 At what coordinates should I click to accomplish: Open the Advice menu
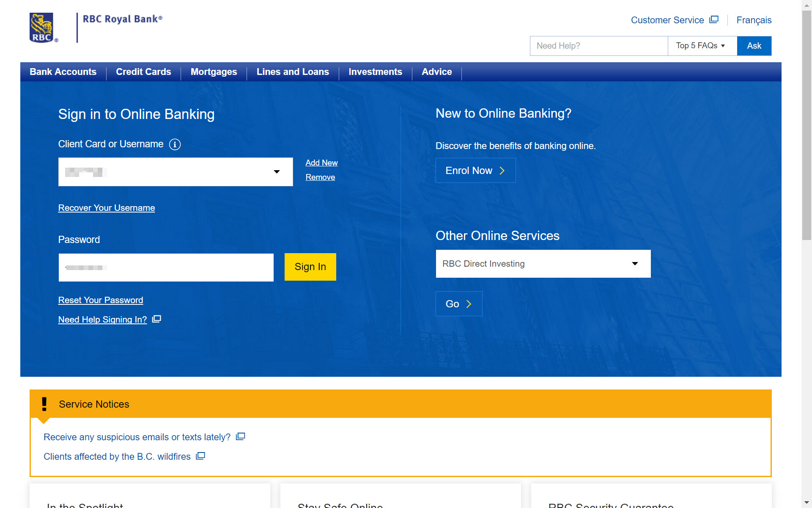pos(436,72)
